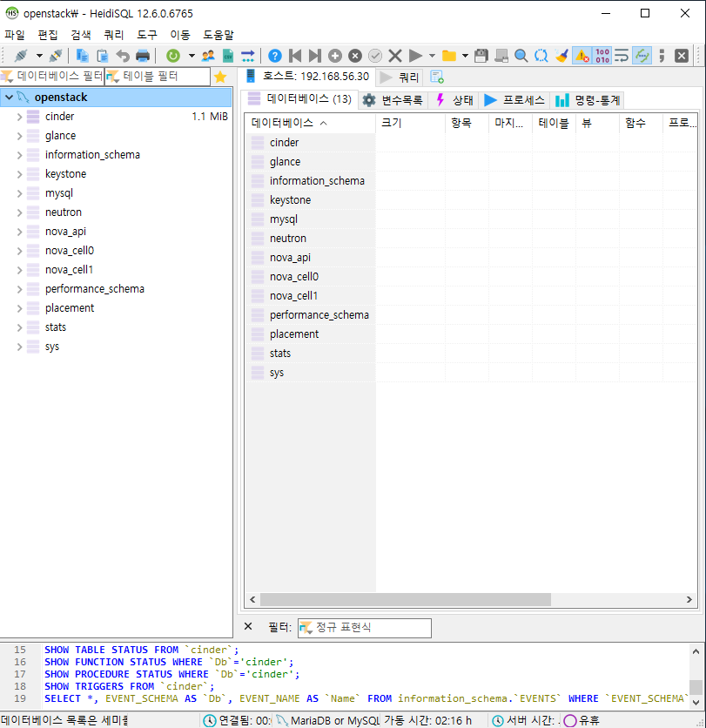
Task: Click the post changes checkmark icon
Action: coord(375,56)
